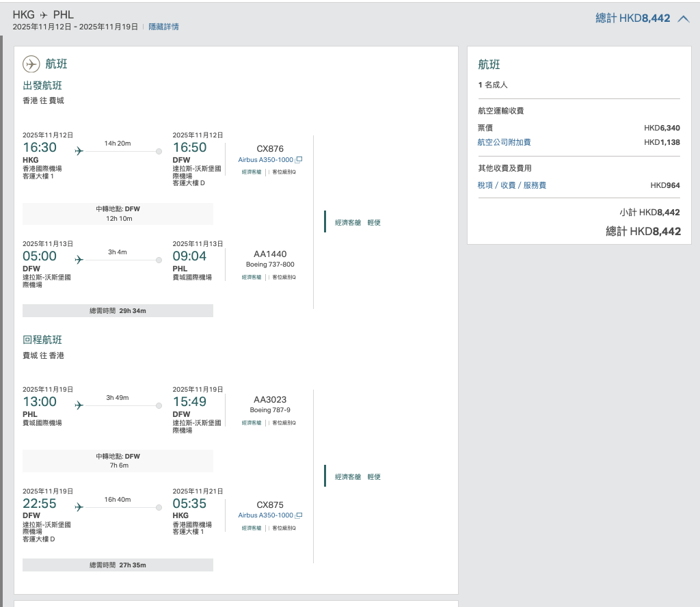Collapse itinerary using the top-right chevron
Screen dimensions: 700x607
[x=683, y=19]
